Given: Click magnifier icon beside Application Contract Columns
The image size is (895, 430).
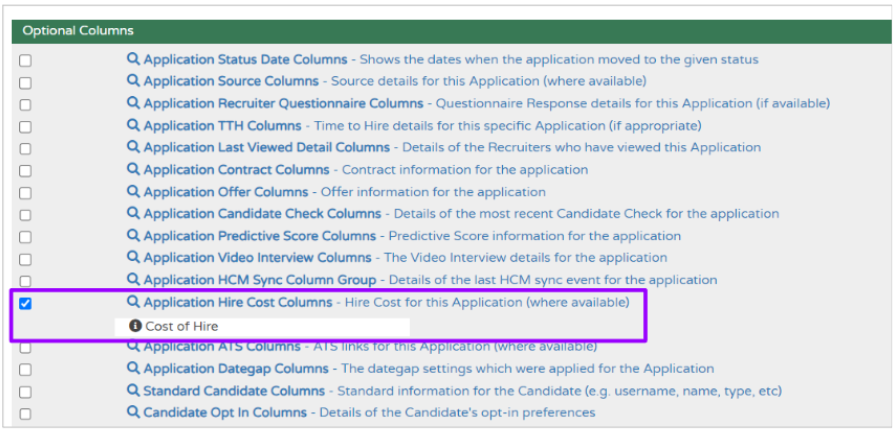Looking at the screenshot, I should point(133,170).
